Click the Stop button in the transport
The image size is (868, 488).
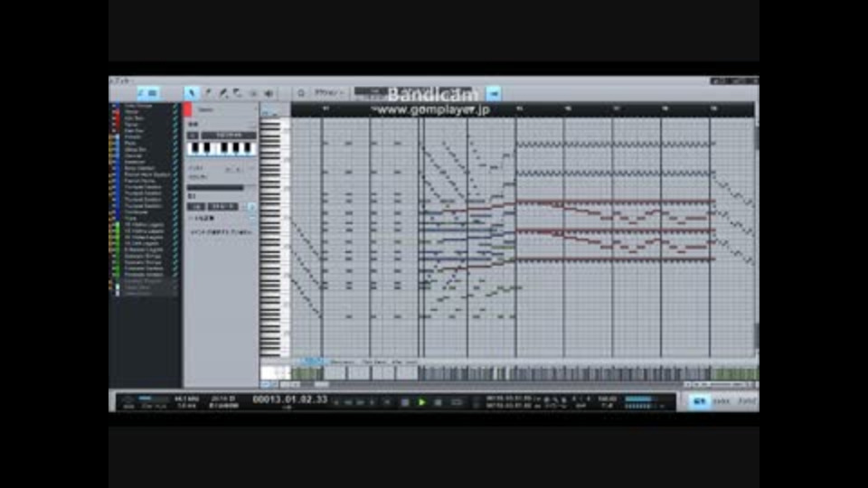pyautogui.click(x=405, y=402)
